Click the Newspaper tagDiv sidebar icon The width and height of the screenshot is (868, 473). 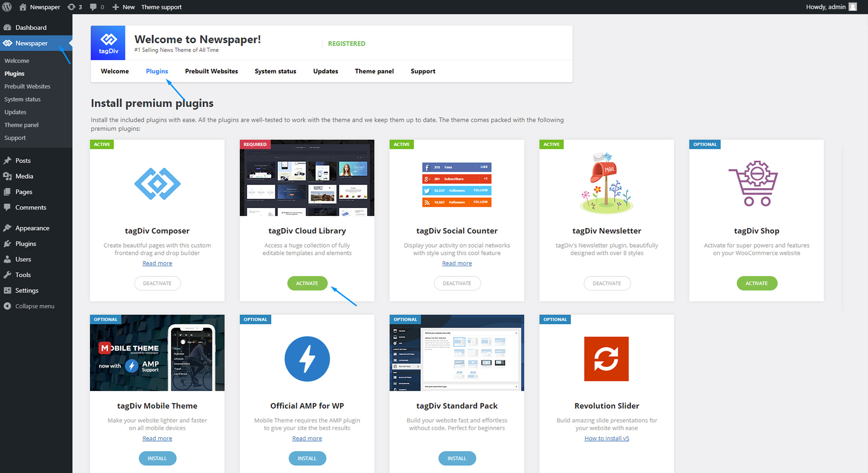(x=7, y=43)
